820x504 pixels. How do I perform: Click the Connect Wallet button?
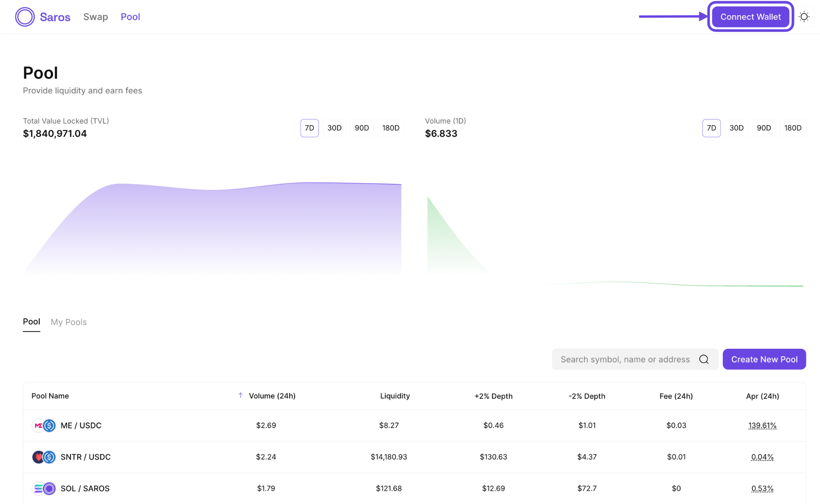pyautogui.click(x=750, y=17)
